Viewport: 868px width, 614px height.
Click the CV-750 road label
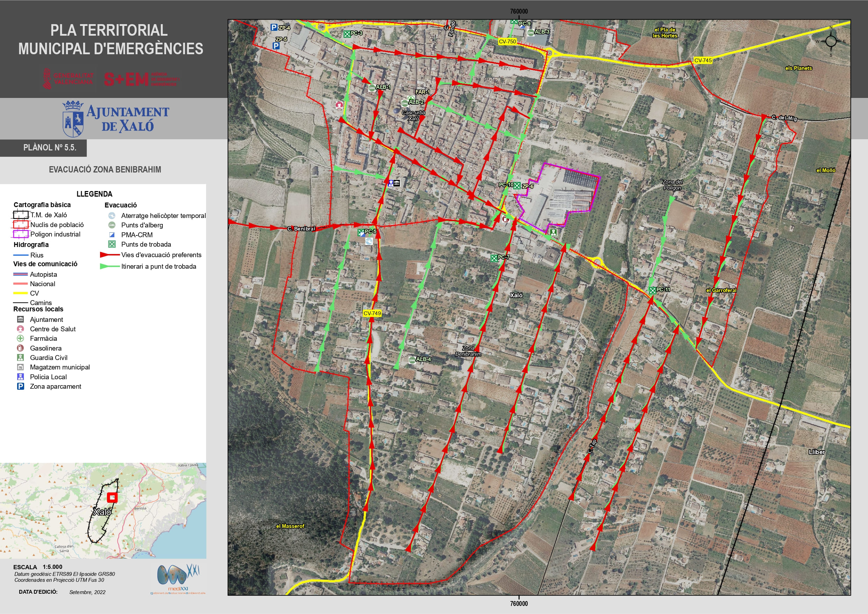click(507, 42)
